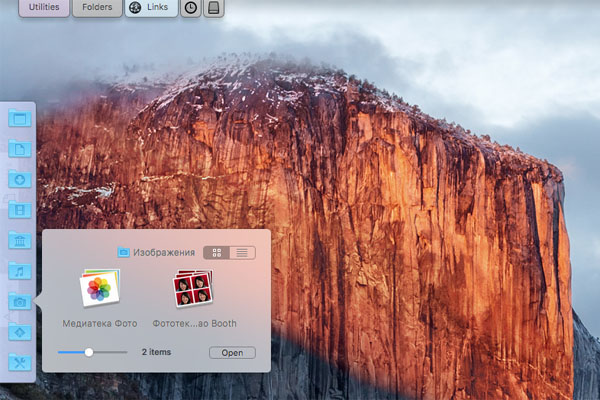Open the Music folder in the sidebar
600x400 pixels.
pos(19,270)
